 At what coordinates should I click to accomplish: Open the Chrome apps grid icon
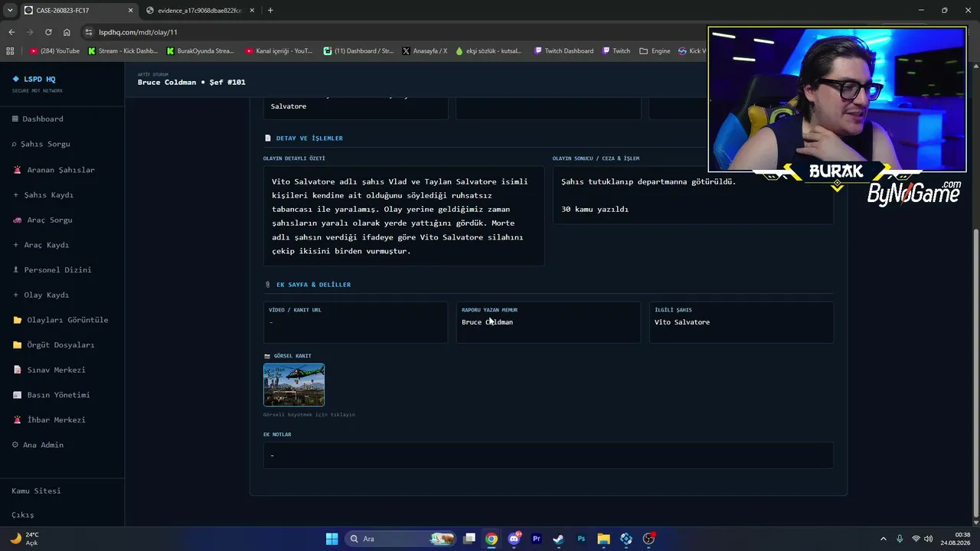[10, 51]
